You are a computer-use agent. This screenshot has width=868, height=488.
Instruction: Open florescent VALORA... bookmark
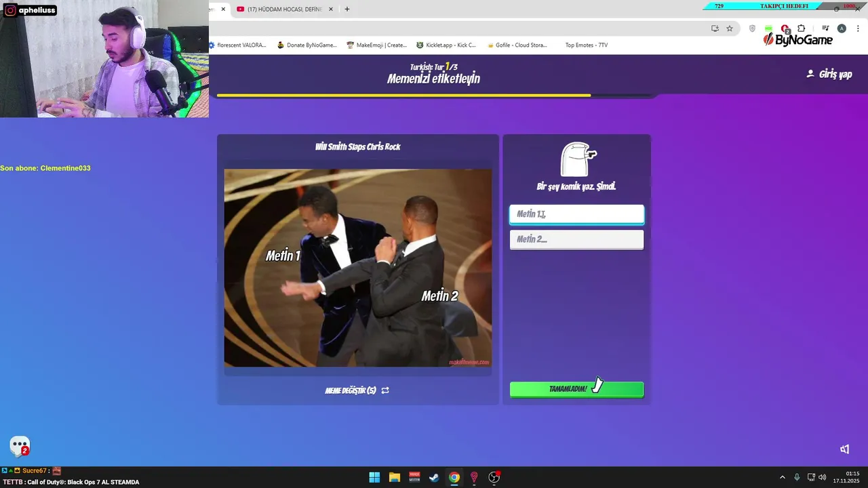click(x=238, y=45)
